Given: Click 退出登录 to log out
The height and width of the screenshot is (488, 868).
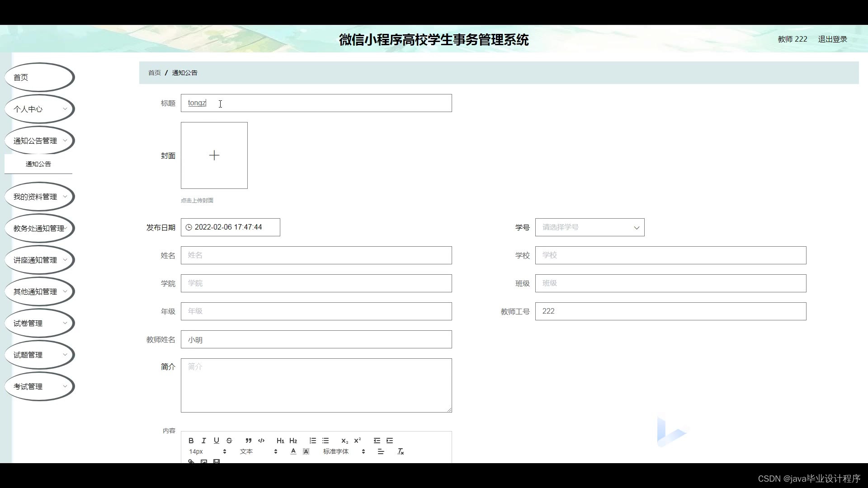Looking at the screenshot, I should tap(832, 39).
